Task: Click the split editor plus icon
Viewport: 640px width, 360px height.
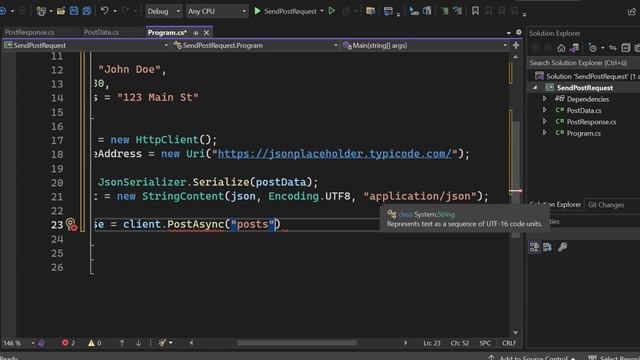Action: [516, 45]
